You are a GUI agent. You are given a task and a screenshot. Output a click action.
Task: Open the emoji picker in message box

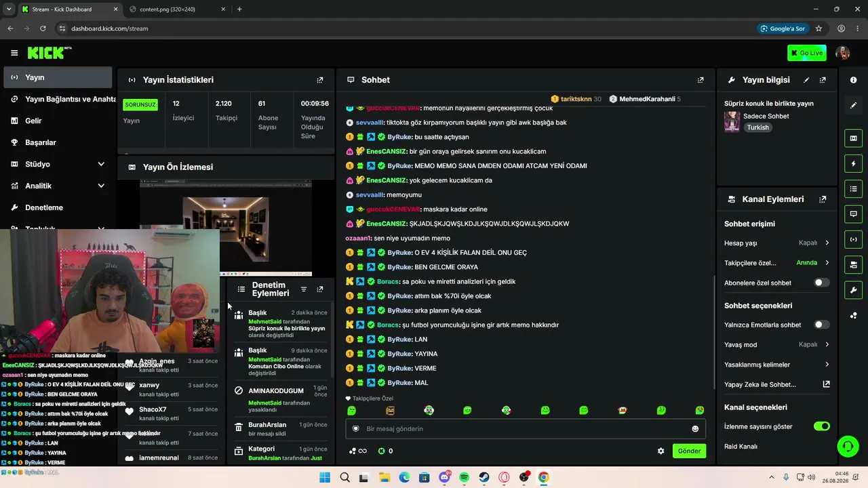695,429
